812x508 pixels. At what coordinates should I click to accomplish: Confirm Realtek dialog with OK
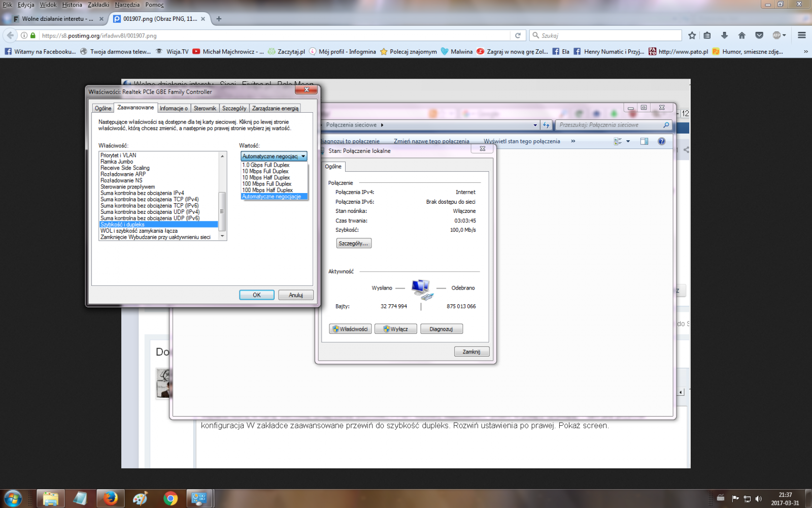click(x=257, y=295)
